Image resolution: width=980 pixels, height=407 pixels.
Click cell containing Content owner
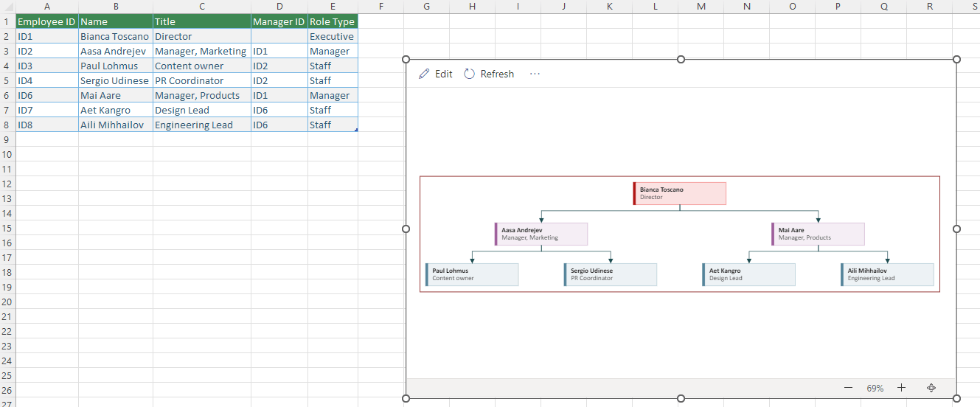pyautogui.click(x=202, y=66)
